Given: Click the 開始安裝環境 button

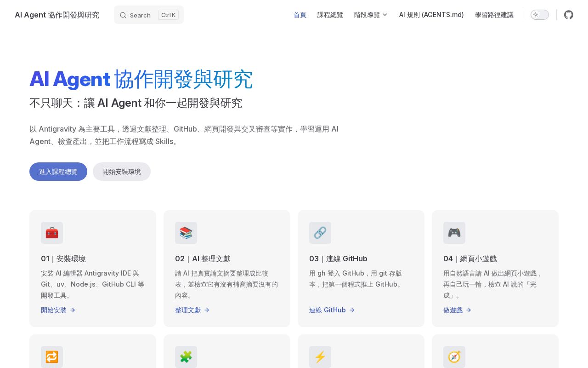Looking at the screenshot, I should point(122,172).
